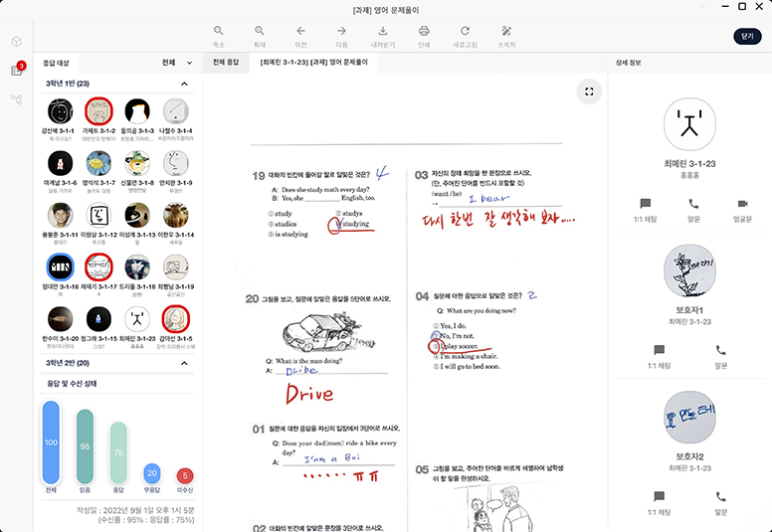
Task: Click the 확대 zoom in icon
Action: 260,32
